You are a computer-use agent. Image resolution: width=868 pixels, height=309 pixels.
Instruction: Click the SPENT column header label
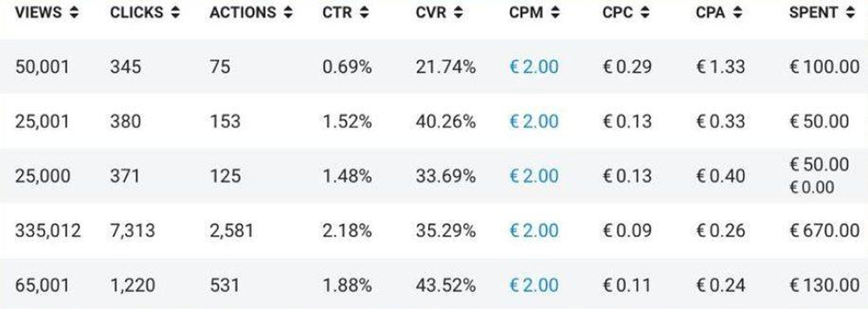(813, 13)
